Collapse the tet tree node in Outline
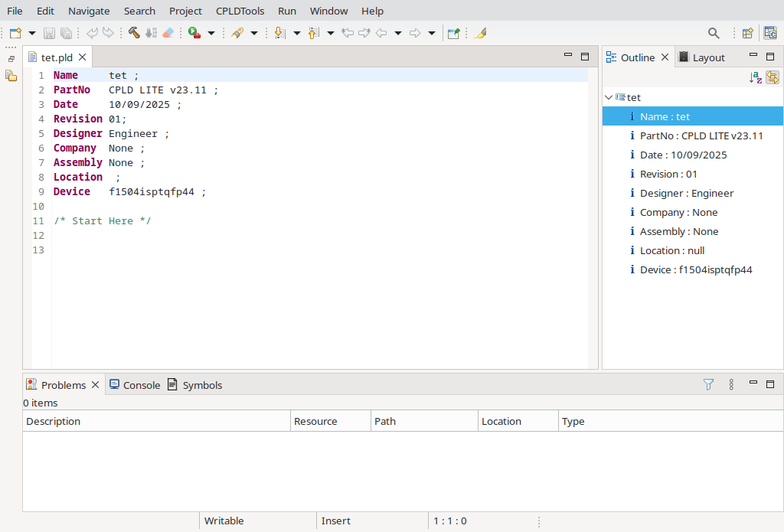 tap(609, 97)
